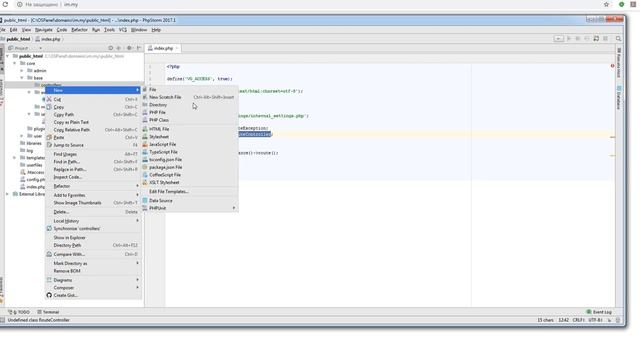Switch to the index.php editor tab

click(163, 48)
